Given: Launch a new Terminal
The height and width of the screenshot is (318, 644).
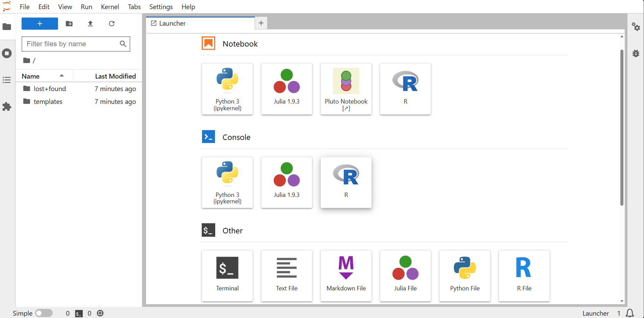Looking at the screenshot, I should click(x=227, y=276).
